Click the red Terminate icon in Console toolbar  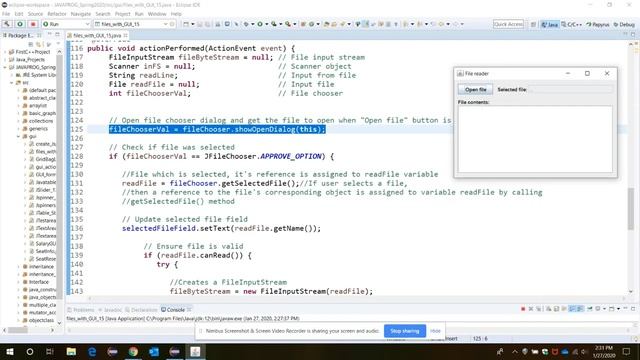[523, 309]
